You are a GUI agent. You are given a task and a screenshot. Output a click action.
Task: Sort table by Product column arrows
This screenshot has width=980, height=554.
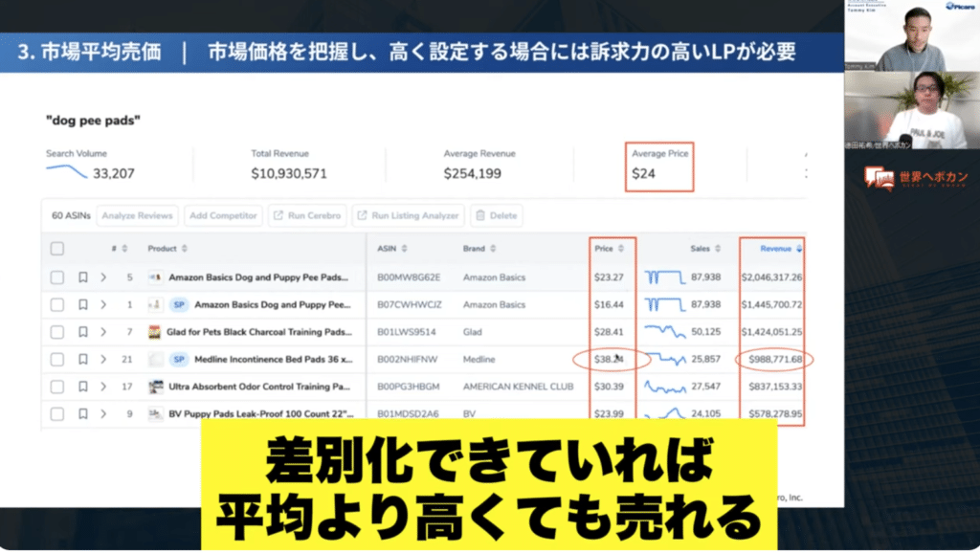(185, 249)
